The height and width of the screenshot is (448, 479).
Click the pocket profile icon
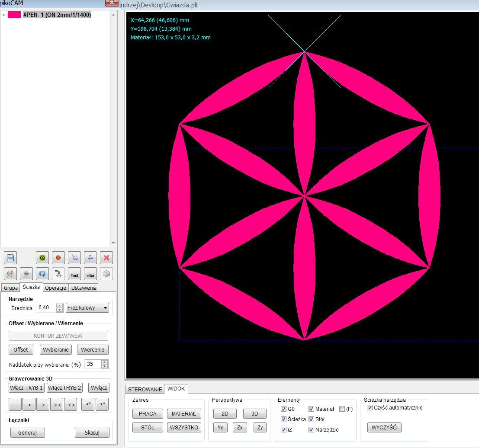(74, 274)
